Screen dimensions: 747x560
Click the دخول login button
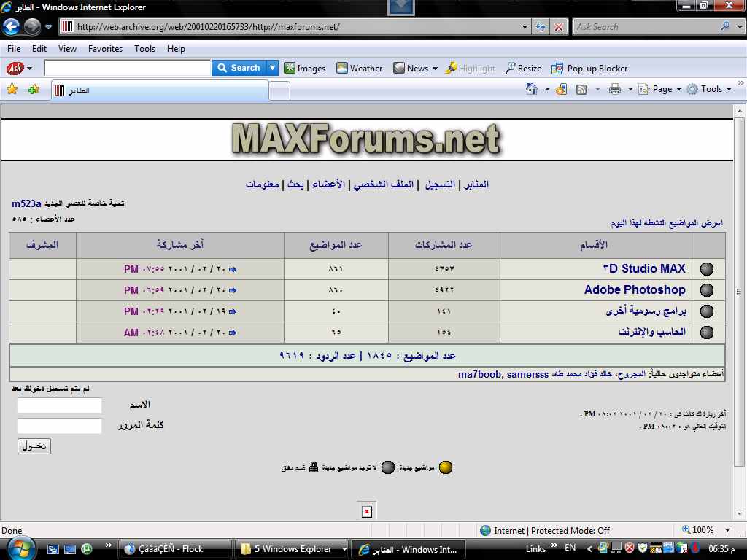pyautogui.click(x=34, y=446)
